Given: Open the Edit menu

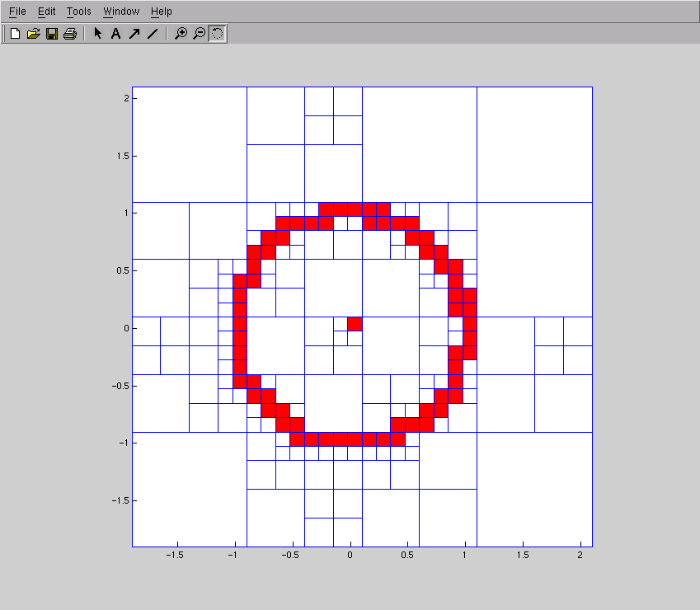Looking at the screenshot, I should 46,12.
